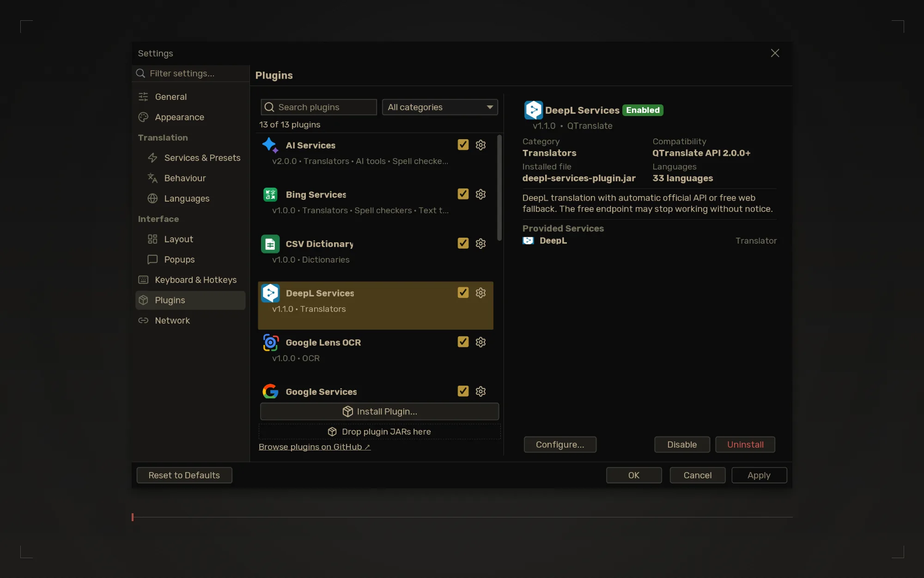Click DeepL icon under Provided Services
924x578 pixels.
click(528, 240)
